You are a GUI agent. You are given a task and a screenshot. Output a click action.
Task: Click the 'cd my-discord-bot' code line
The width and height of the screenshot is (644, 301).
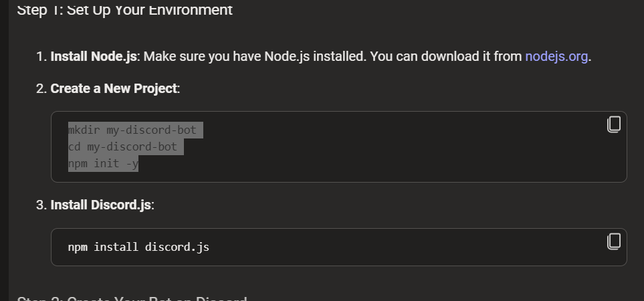122,146
